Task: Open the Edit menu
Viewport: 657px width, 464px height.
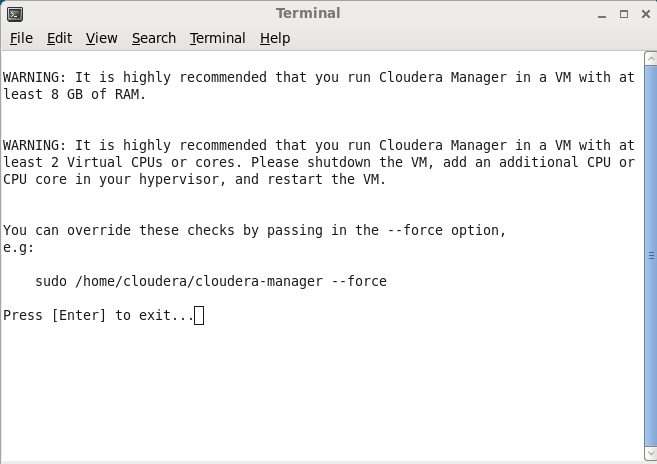Action: (59, 38)
